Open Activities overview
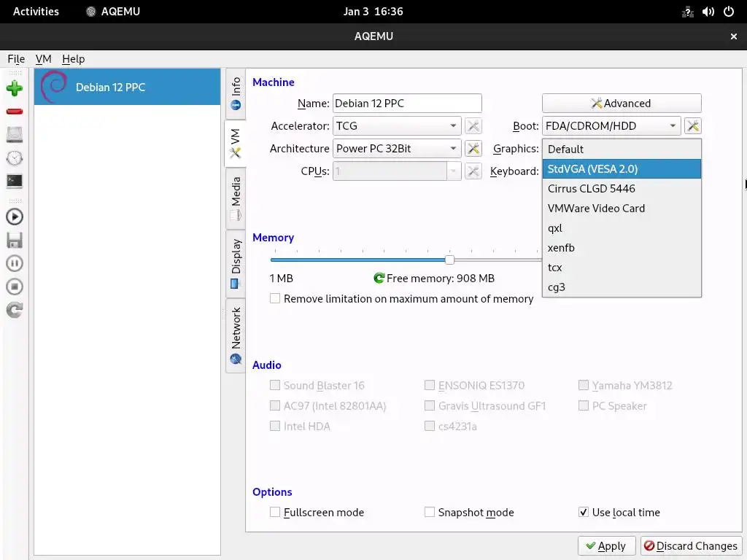 [36, 12]
